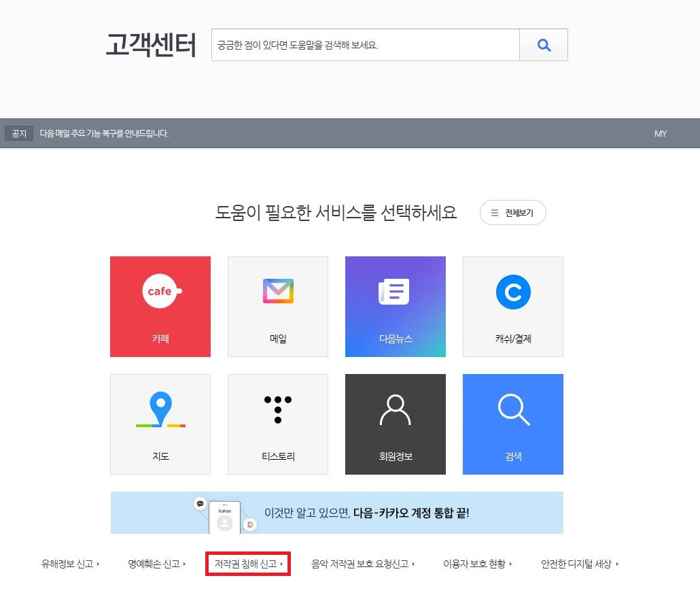Open 이용자 보호 현황 link
The height and width of the screenshot is (595, 700).
click(x=477, y=564)
